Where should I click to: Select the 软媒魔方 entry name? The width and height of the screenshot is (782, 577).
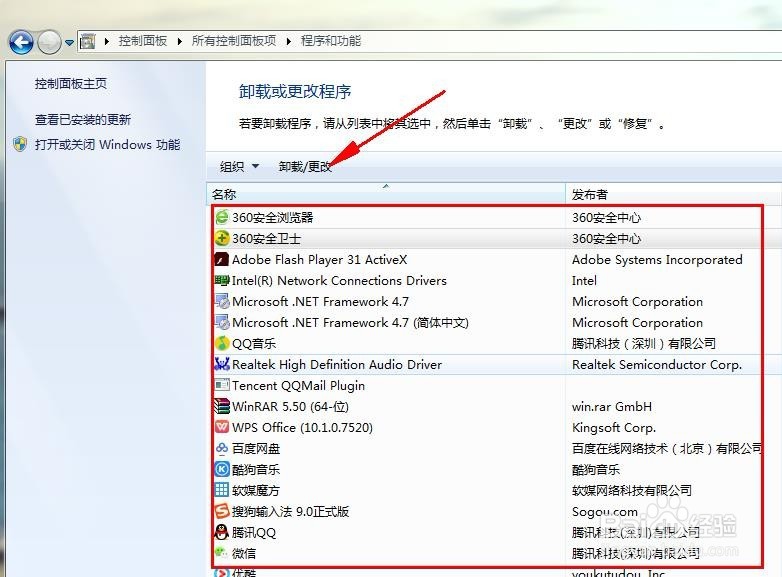[256, 490]
